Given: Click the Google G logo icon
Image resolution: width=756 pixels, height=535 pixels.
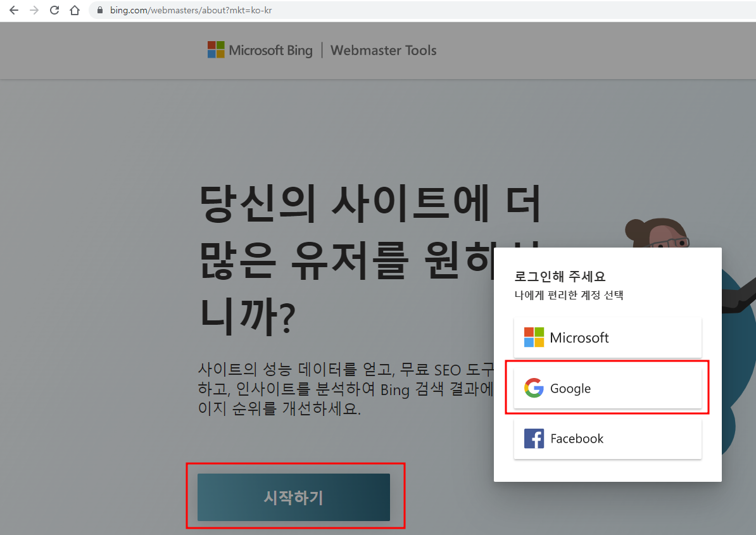Looking at the screenshot, I should (x=534, y=388).
